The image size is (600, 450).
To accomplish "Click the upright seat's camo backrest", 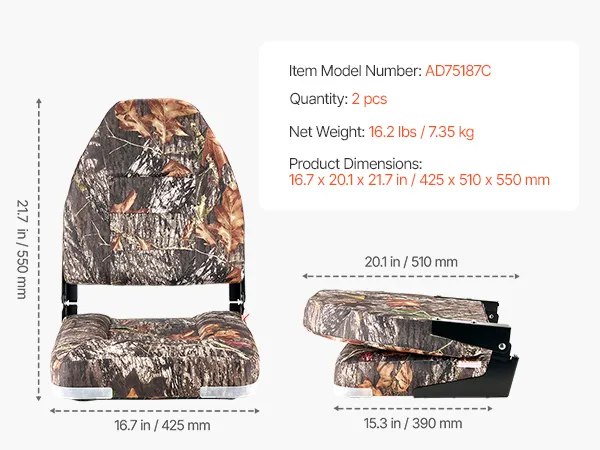I will 158,190.
